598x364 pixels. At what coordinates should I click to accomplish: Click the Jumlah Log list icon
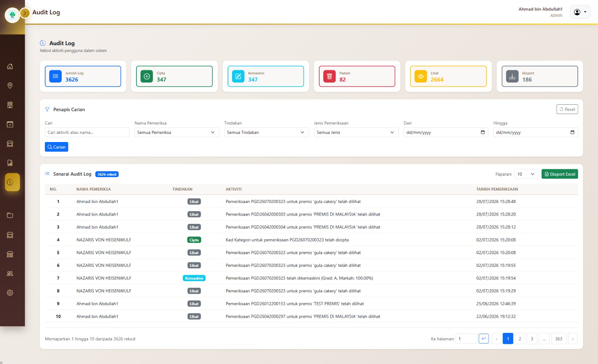coord(55,76)
